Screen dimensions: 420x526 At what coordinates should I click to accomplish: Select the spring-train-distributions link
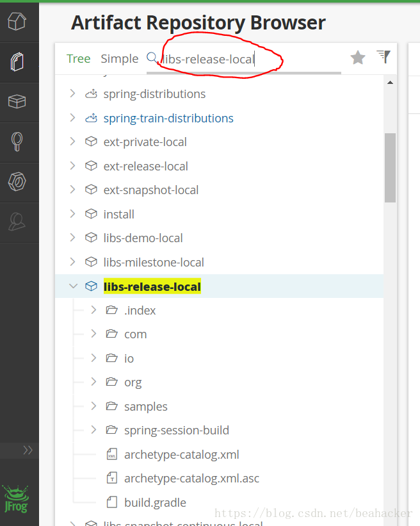pos(168,118)
